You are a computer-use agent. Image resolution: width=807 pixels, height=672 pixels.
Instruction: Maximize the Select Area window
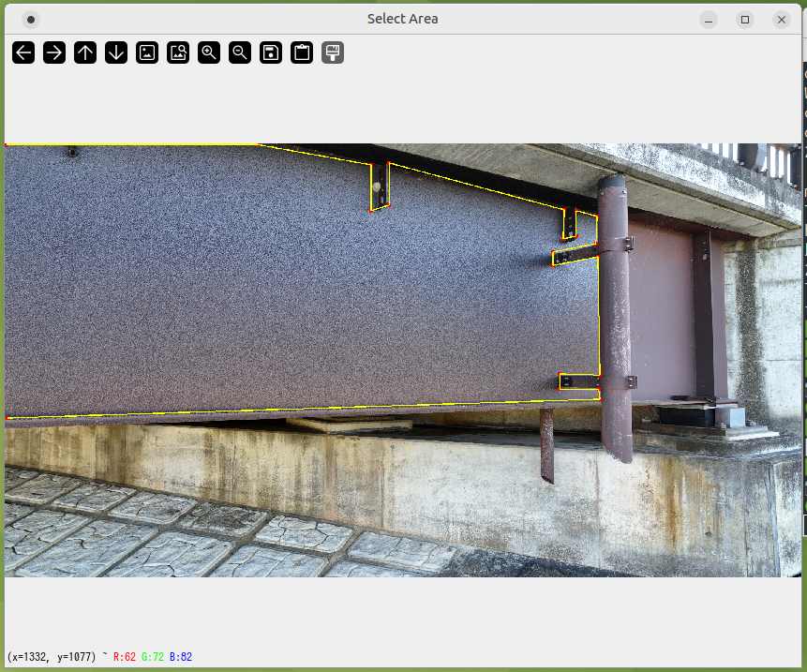745,19
